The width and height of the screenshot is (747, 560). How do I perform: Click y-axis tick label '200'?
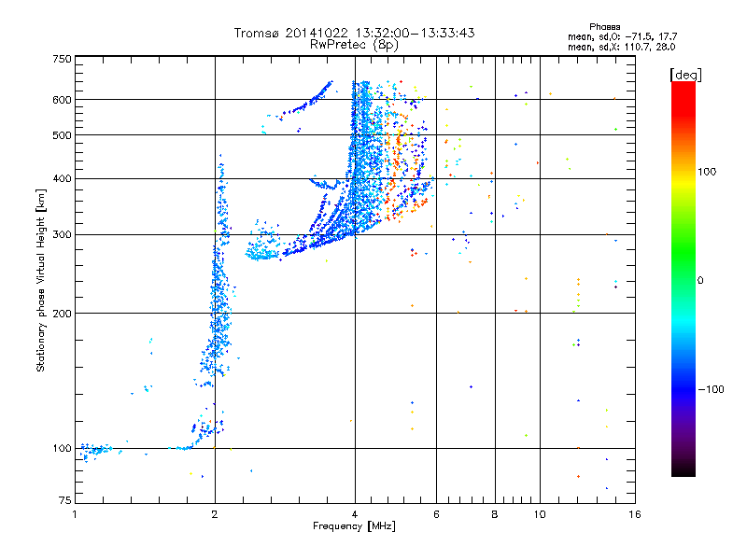point(62,314)
